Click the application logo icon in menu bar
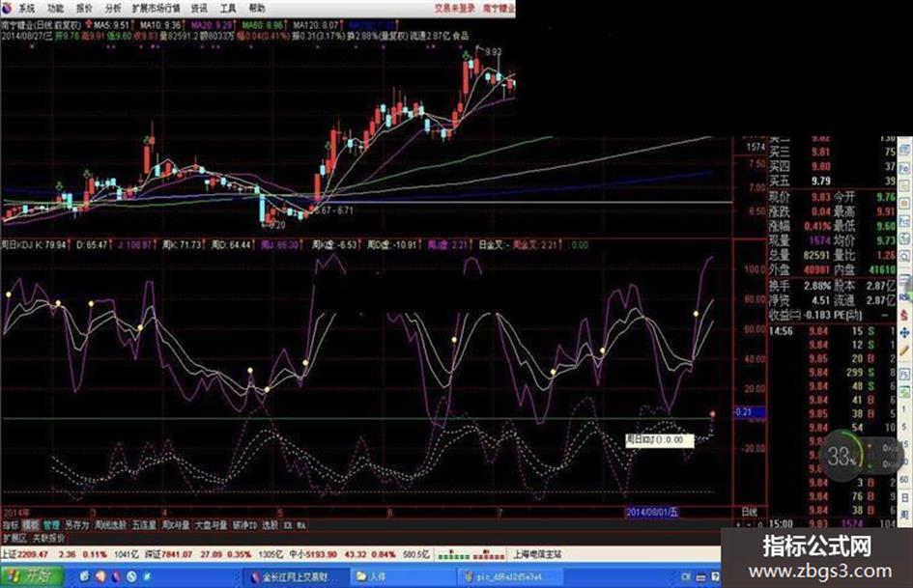This screenshot has width=913, height=588. (7, 8)
